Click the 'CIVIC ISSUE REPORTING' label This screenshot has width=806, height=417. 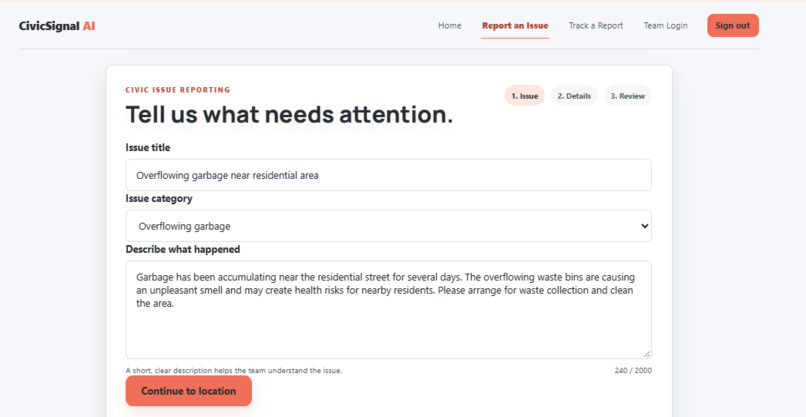tap(178, 90)
